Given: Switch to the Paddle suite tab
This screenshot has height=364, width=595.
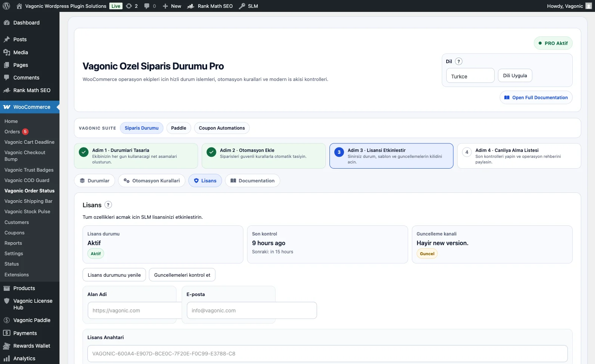Looking at the screenshot, I should (x=178, y=128).
